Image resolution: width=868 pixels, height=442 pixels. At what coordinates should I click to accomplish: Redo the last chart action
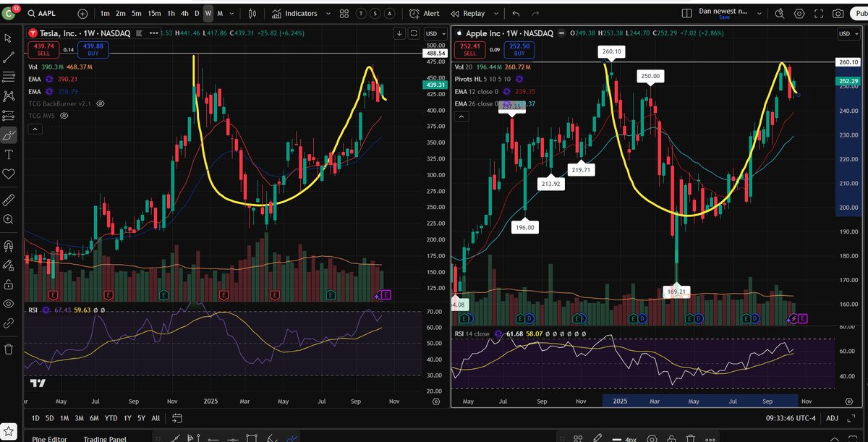point(535,14)
